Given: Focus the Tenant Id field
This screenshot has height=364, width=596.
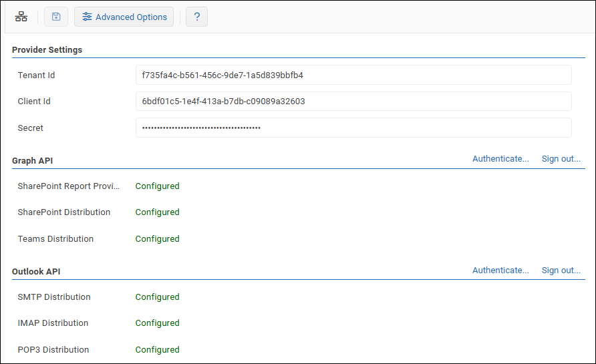Looking at the screenshot, I should (353, 75).
